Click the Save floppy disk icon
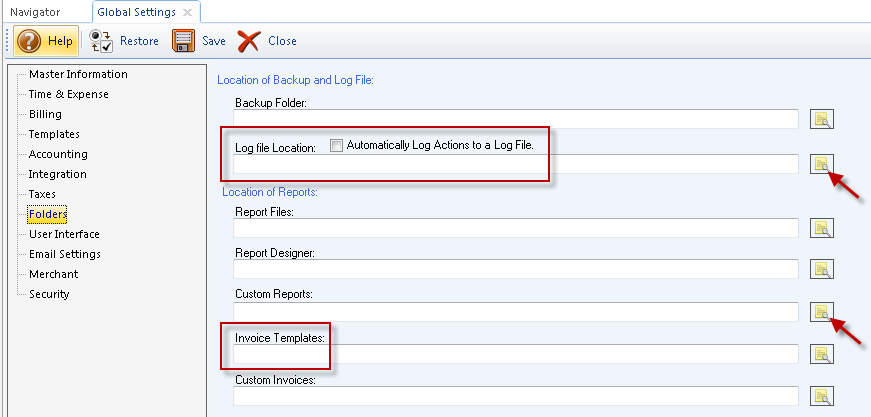The image size is (871, 417). point(183,41)
